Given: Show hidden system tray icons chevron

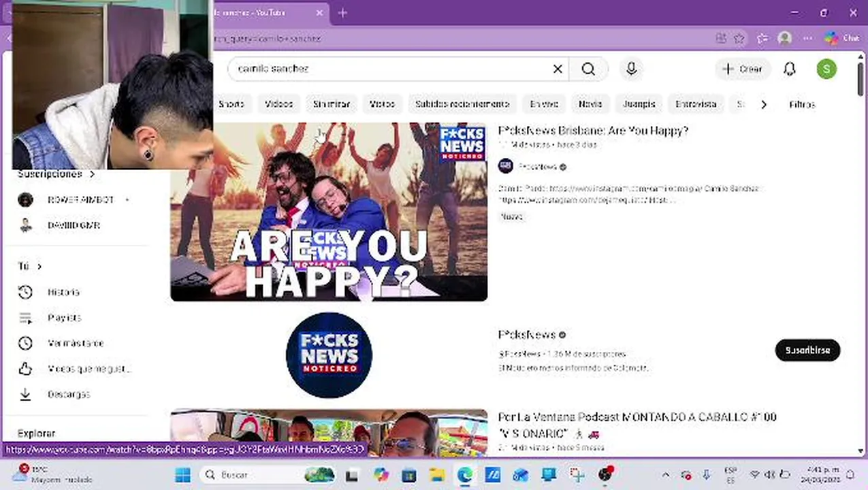Looking at the screenshot, I should [x=666, y=475].
